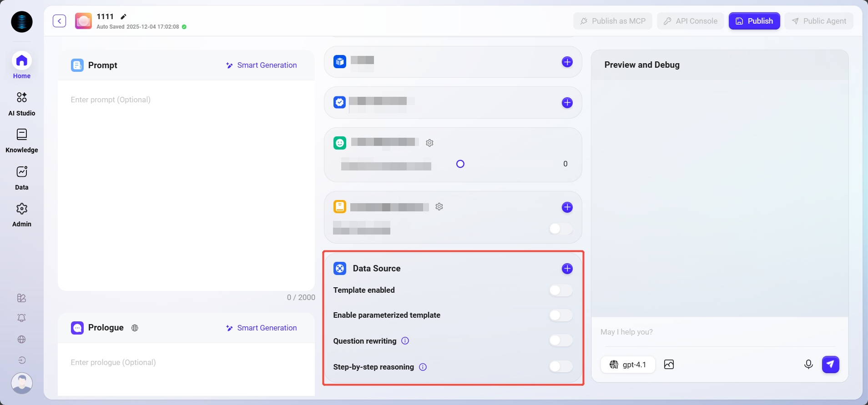The height and width of the screenshot is (405, 868).
Task: Toggle Question rewriting on
Action: (560, 340)
